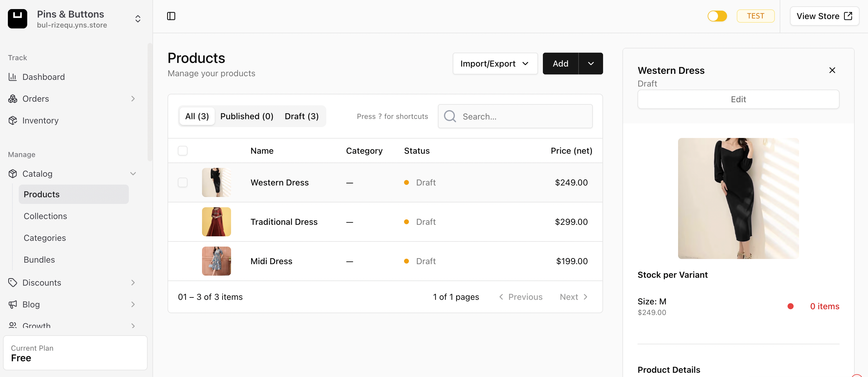
Task: Click the Blog megaphone icon
Action: (x=12, y=304)
